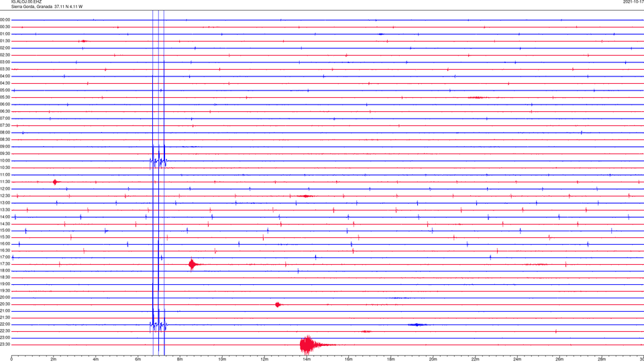The image size is (644, 362).
Task: Select the 20m axis tick label
Action: coord(433,359)
